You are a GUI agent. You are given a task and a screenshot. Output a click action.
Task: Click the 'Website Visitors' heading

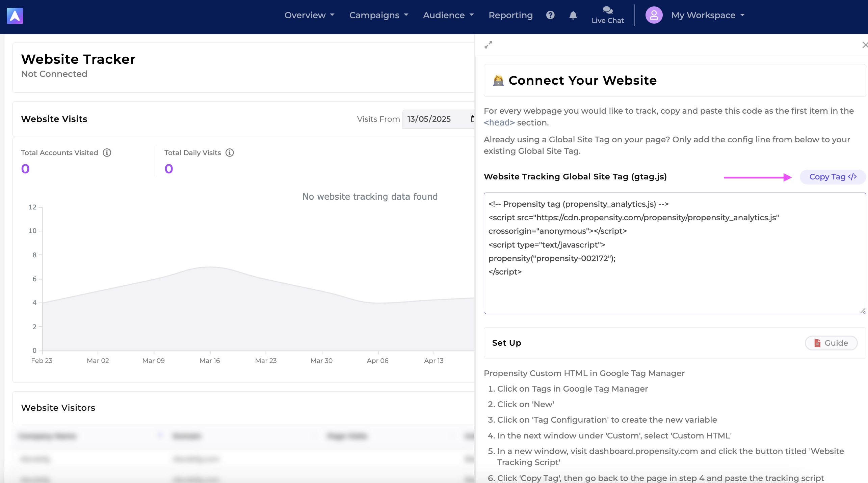pos(58,408)
